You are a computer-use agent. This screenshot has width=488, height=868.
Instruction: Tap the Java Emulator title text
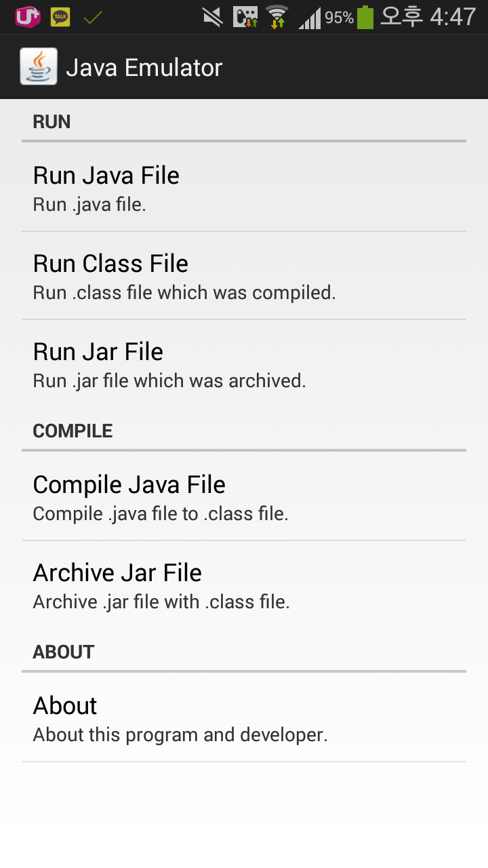(x=144, y=68)
